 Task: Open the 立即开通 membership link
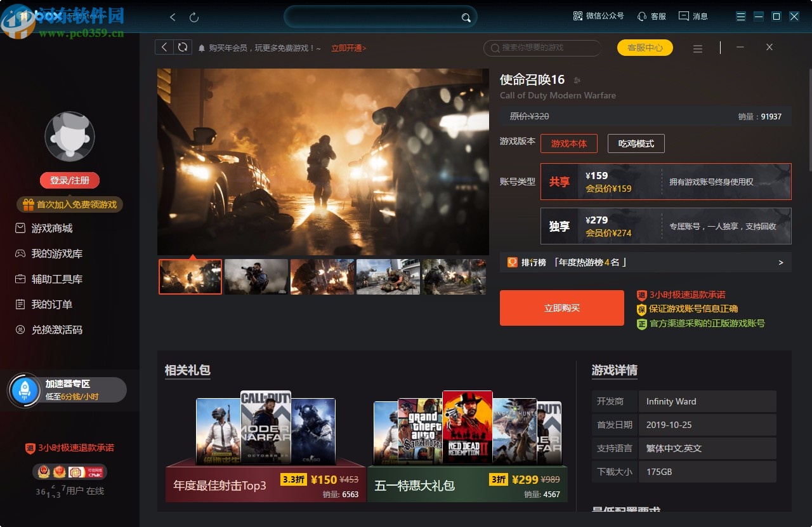348,47
